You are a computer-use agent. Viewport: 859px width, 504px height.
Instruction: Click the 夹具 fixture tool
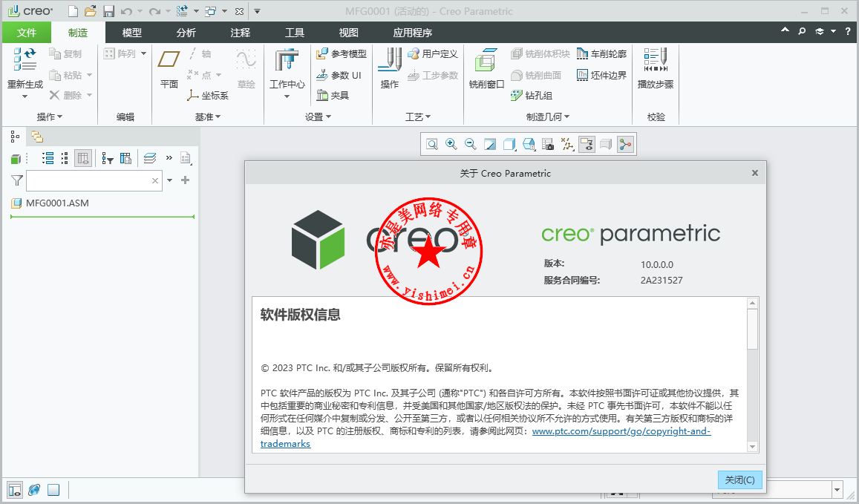coord(333,95)
